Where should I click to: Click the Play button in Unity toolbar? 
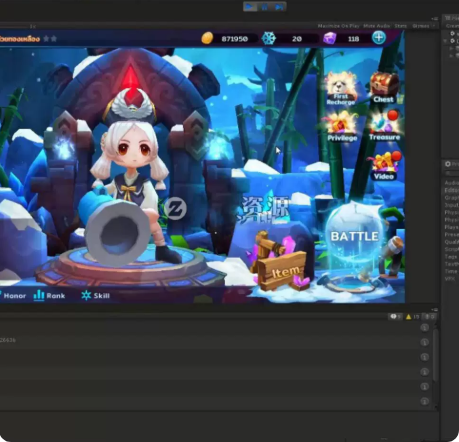pyautogui.click(x=249, y=6)
